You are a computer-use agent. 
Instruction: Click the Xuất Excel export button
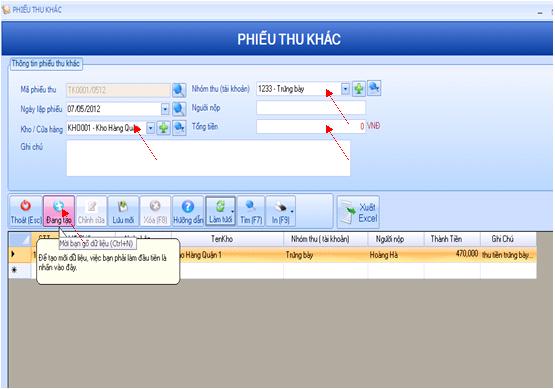tap(358, 212)
